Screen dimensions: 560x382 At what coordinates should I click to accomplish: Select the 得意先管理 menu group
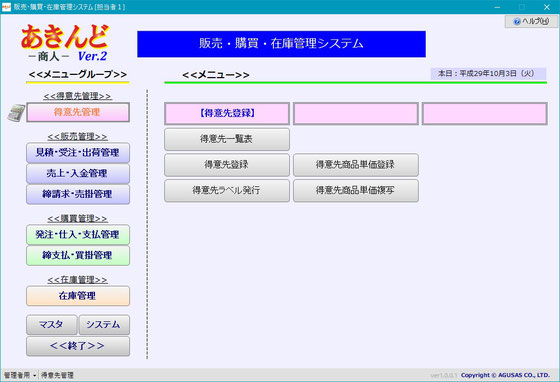click(x=78, y=112)
